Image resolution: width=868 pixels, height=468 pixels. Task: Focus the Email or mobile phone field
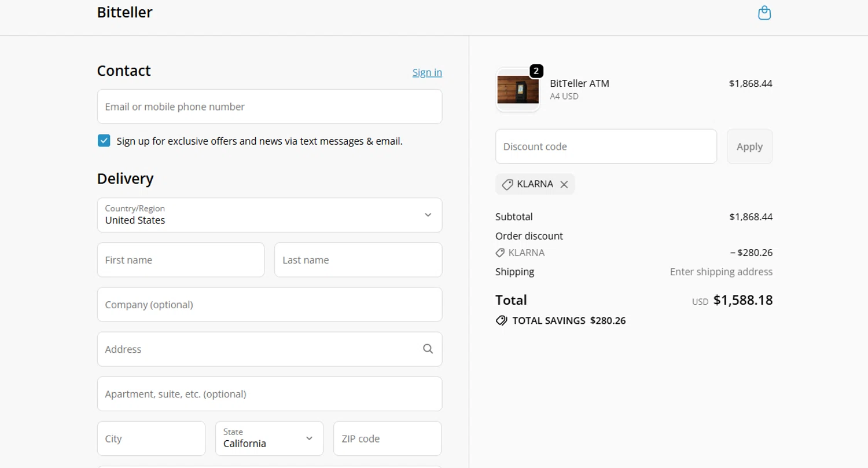[270, 107]
